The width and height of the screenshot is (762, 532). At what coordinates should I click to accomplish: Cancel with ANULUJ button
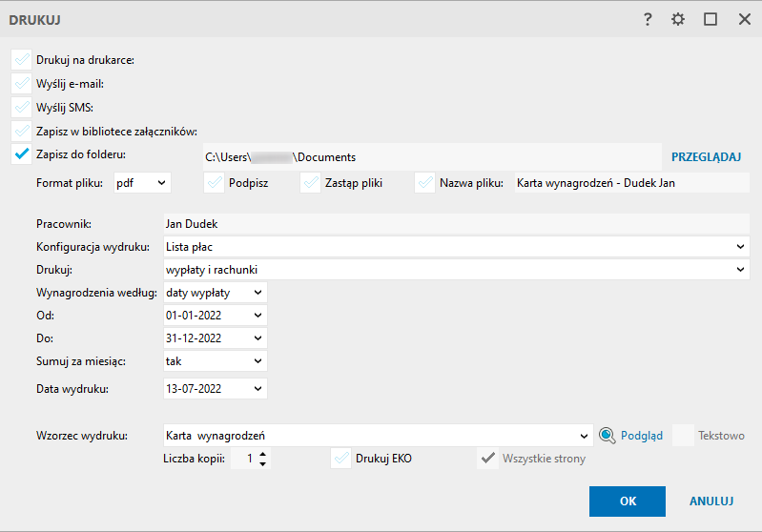click(711, 501)
